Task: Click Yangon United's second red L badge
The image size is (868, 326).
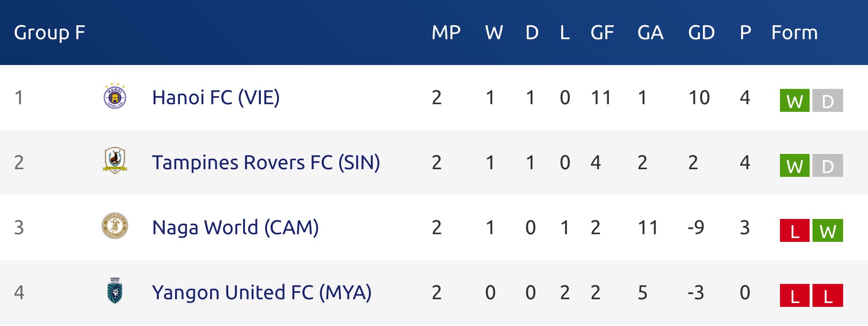Action: click(828, 295)
